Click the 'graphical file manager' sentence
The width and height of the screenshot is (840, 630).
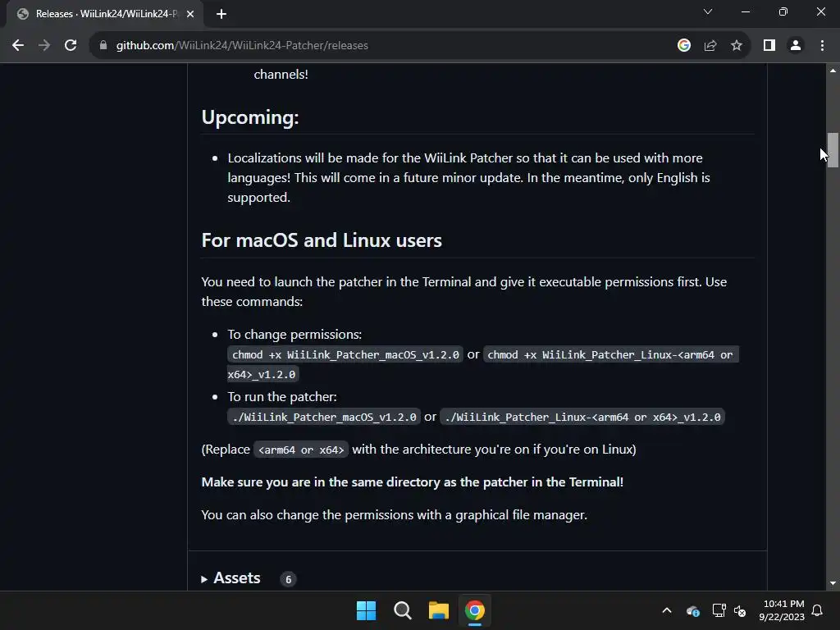coord(395,515)
